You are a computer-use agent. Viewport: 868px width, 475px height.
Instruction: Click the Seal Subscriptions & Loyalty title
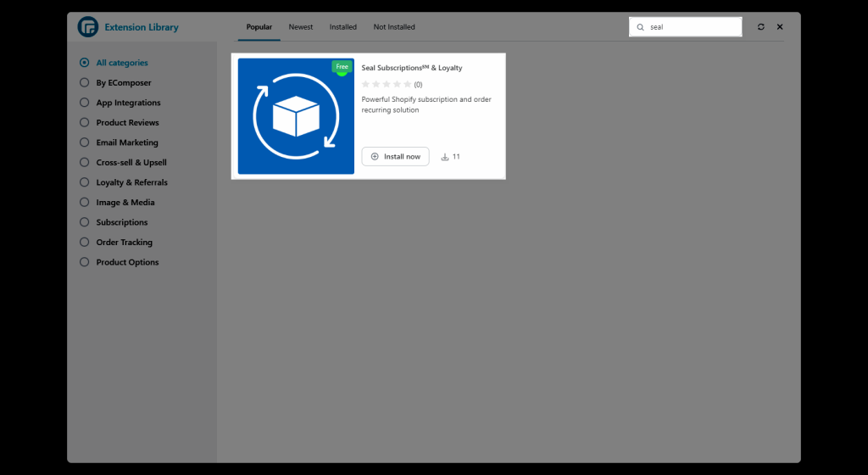(412, 68)
